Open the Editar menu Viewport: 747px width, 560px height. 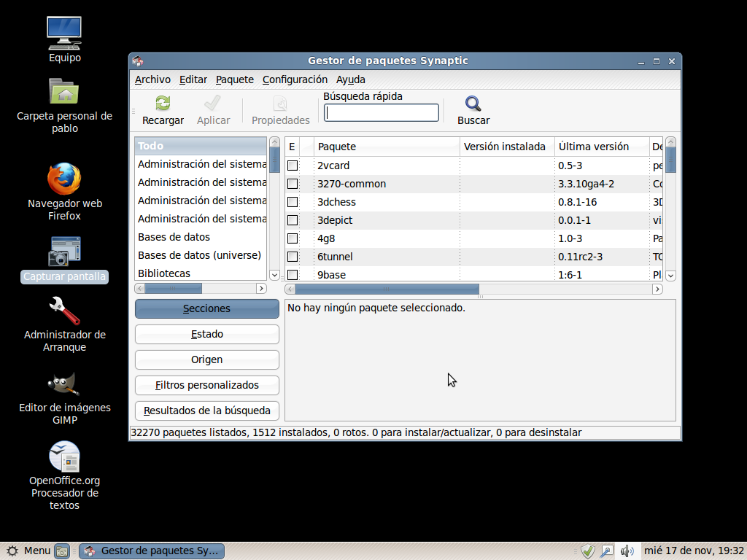click(x=193, y=79)
